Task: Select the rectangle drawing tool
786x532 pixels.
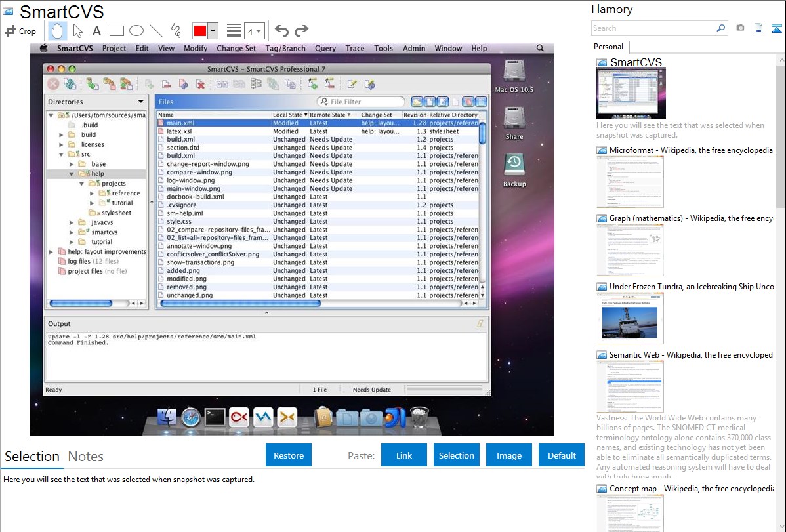Action: 117,31
